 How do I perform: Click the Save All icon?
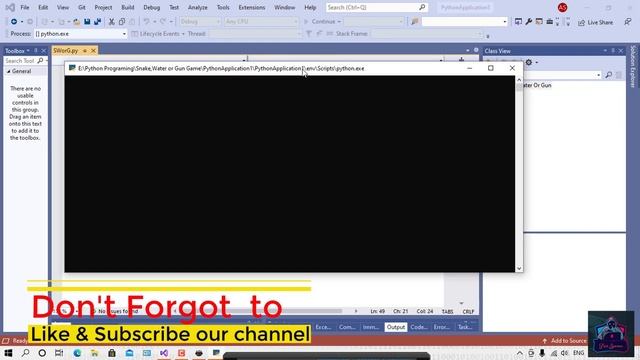pos(97,22)
